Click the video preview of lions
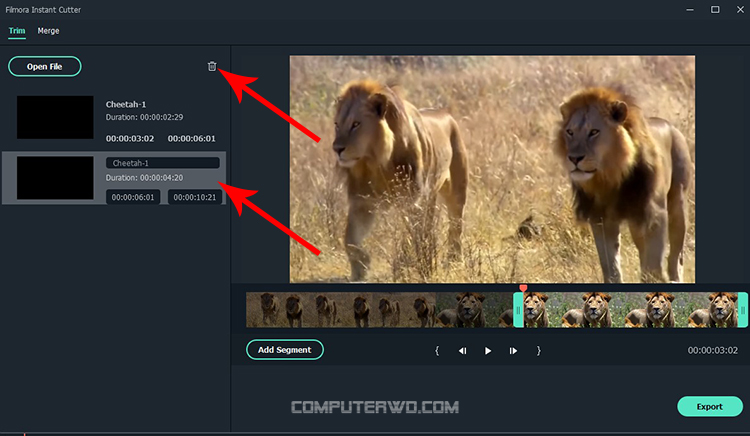The width and height of the screenshot is (750, 436). coord(492,169)
